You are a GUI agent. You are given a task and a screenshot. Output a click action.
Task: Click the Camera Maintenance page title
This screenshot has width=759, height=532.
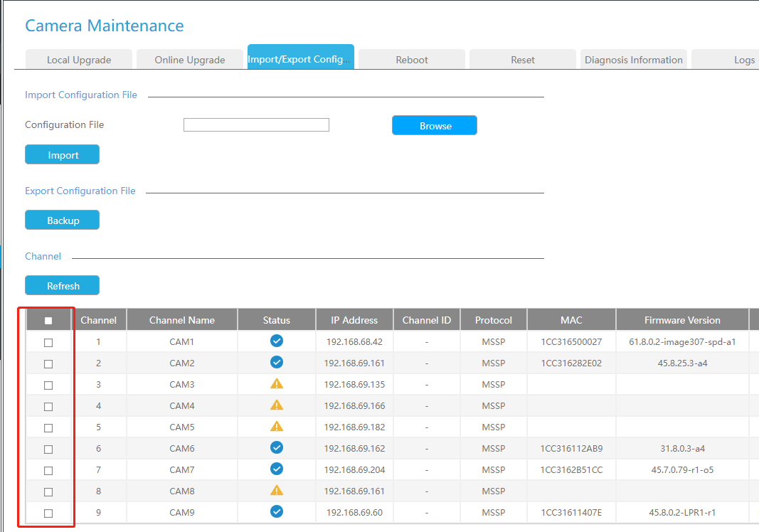(105, 26)
